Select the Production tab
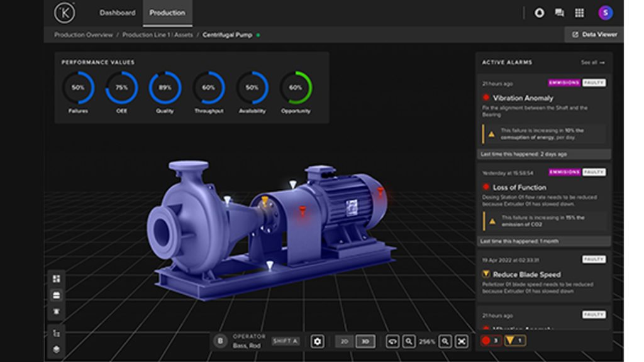The height and width of the screenshot is (362, 644). (167, 13)
